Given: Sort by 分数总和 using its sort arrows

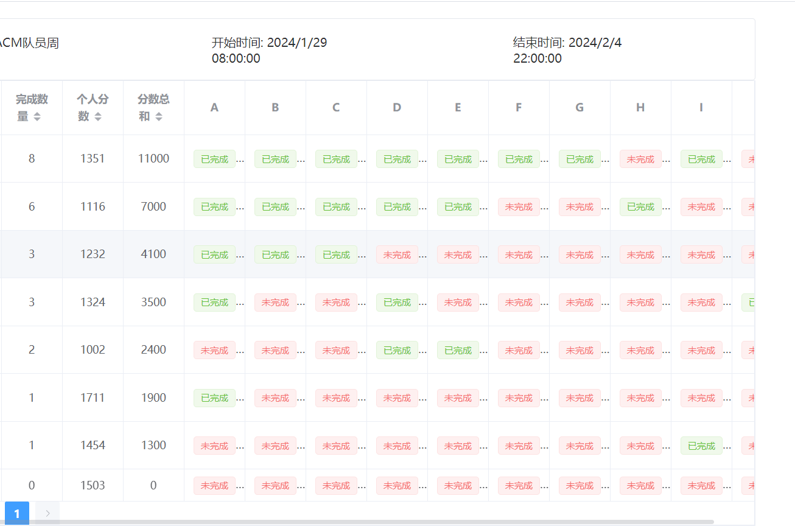Looking at the screenshot, I should 159,117.
